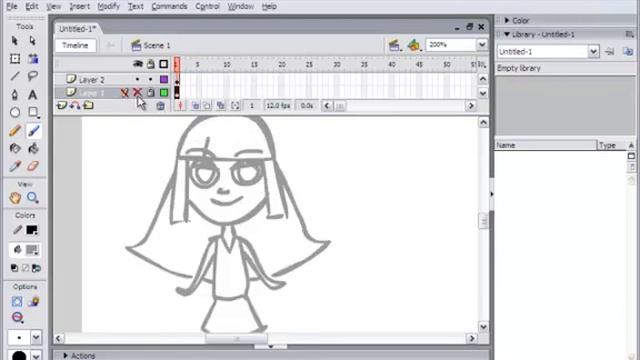
Task: Select the Pencil tool
Action: point(15,131)
